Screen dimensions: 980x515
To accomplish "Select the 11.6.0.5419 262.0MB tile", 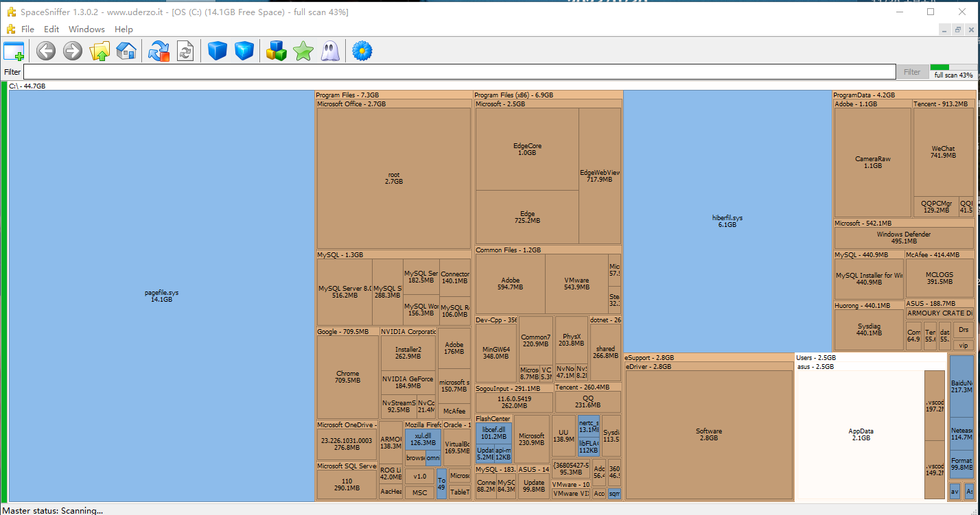I will click(x=514, y=402).
